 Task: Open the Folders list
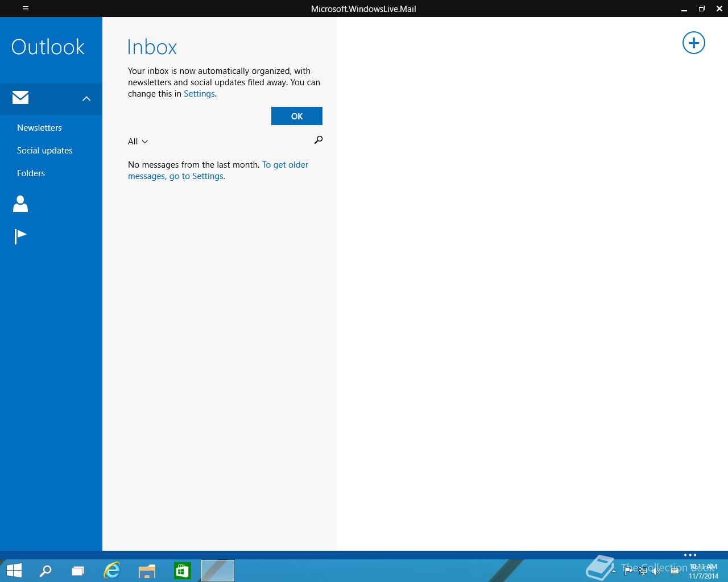tap(31, 173)
